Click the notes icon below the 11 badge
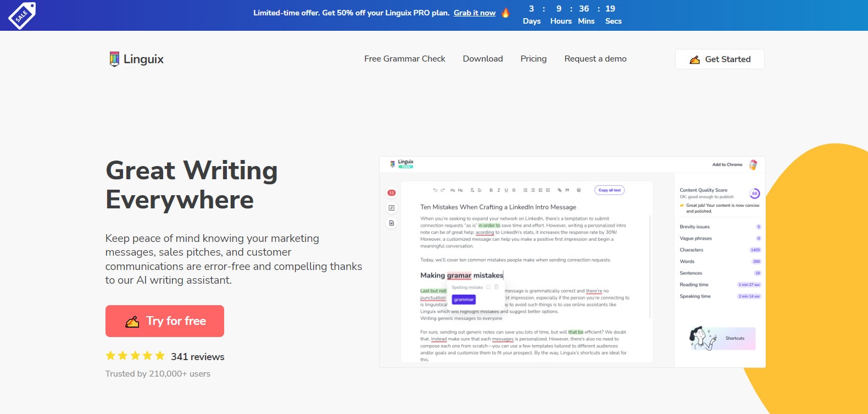Image resolution: width=868 pixels, height=414 pixels. [392, 208]
